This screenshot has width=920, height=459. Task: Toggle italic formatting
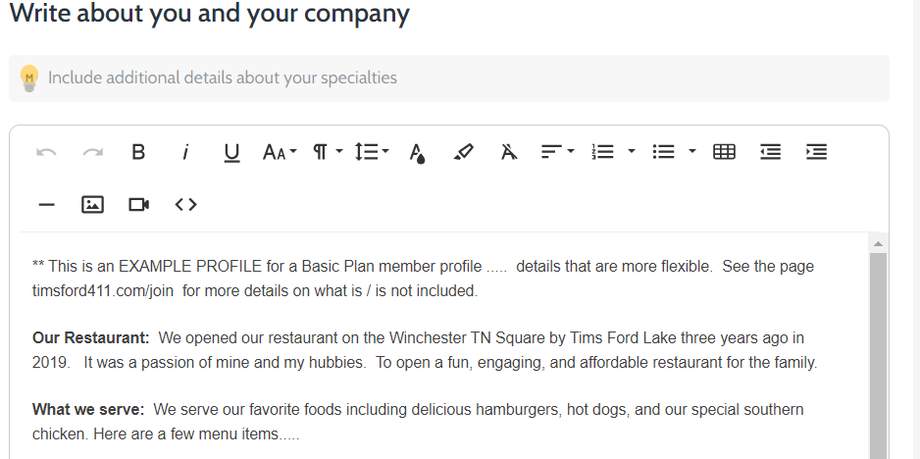(x=185, y=152)
